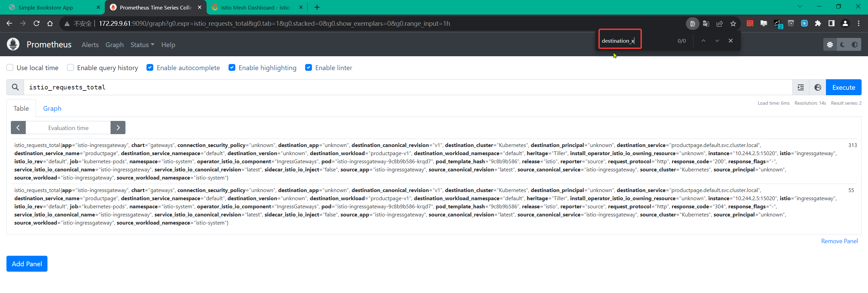The width and height of the screenshot is (868, 293).
Task: Click the Execute button
Action: 844,87
